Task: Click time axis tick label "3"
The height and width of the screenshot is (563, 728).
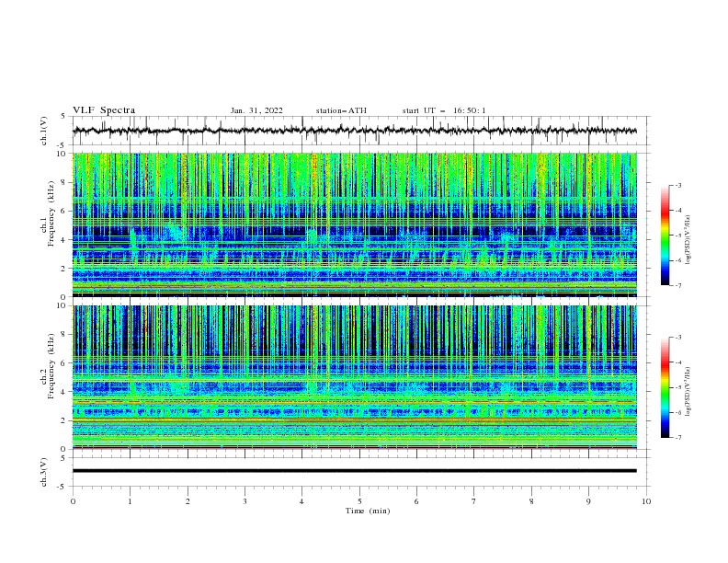Action: pyautogui.click(x=245, y=501)
